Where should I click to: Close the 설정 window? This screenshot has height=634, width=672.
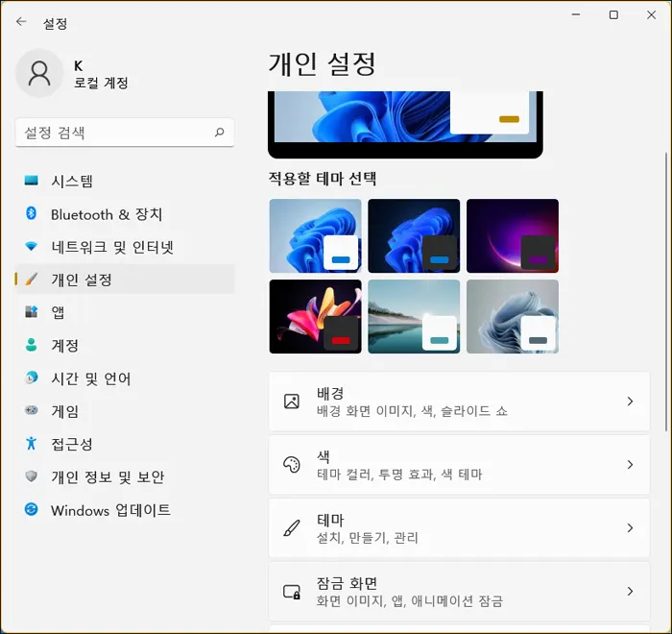(652, 14)
